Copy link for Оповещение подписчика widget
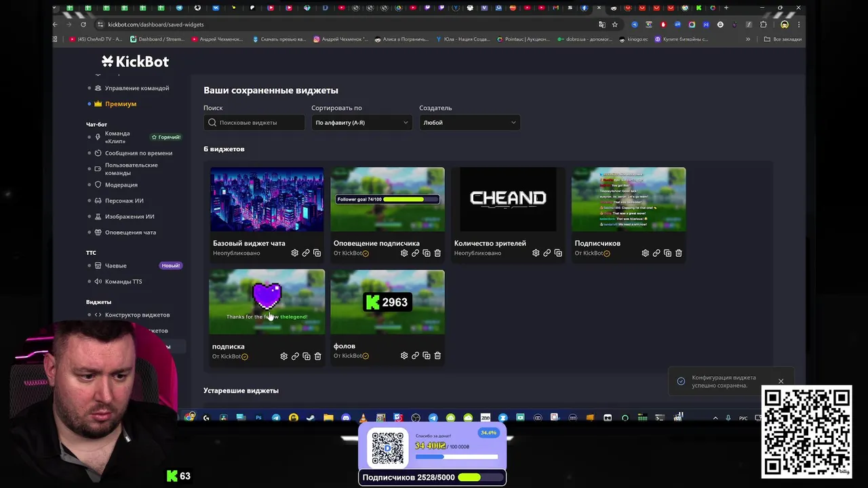868x488 pixels. (x=415, y=253)
